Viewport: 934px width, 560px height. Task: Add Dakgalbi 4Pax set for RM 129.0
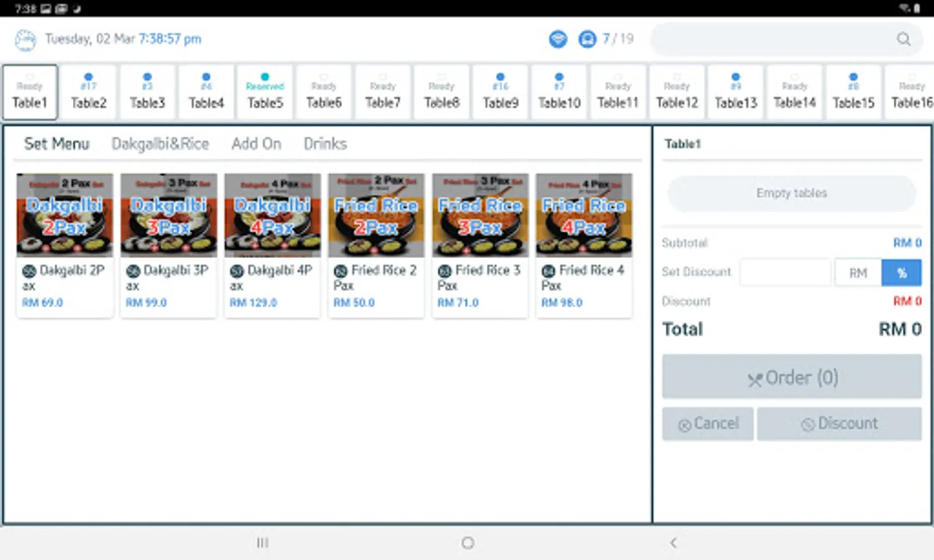pos(273,245)
